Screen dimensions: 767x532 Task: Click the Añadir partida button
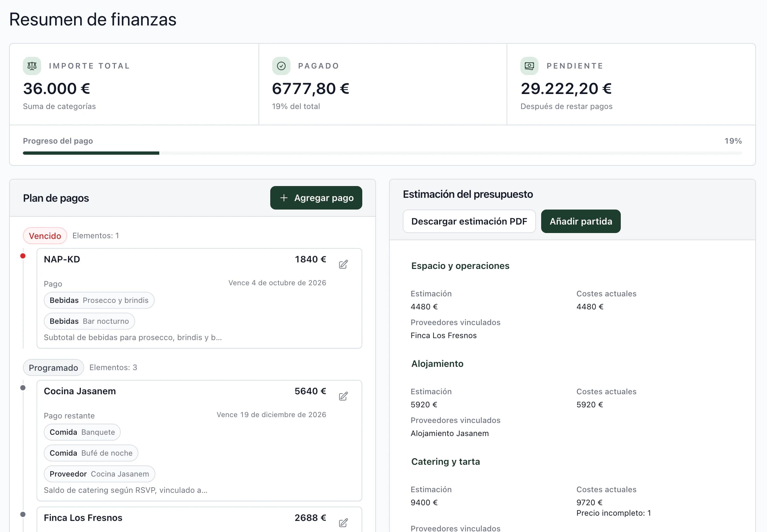[x=581, y=221]
